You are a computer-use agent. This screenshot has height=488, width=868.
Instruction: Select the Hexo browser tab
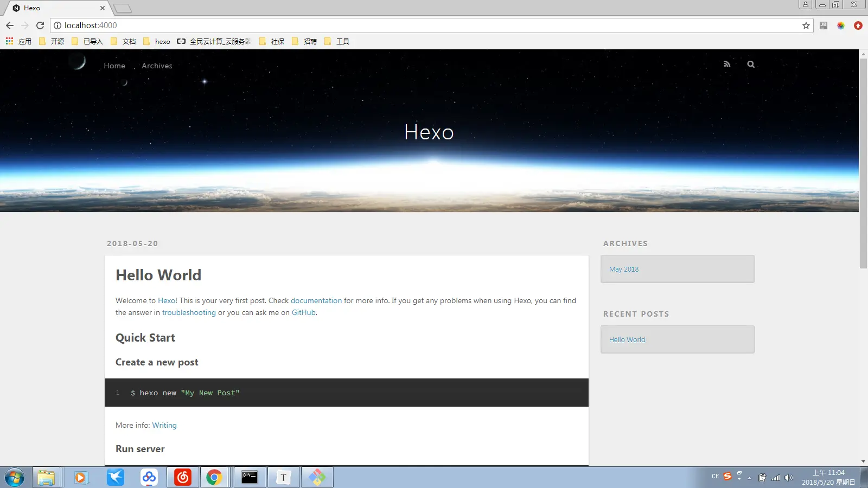point(57,8)
